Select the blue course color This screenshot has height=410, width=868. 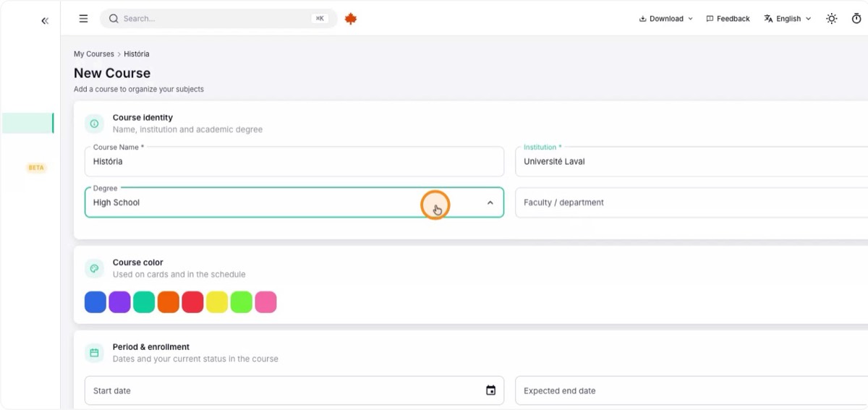pos(95,302)
